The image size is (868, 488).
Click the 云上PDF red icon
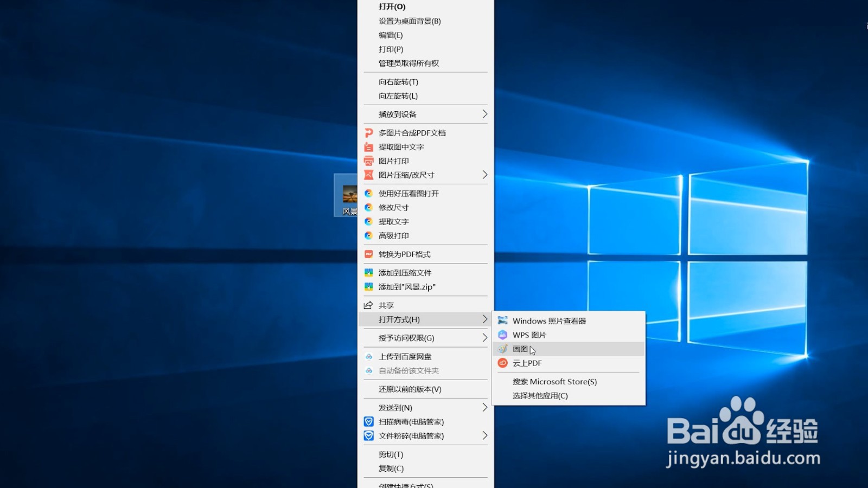click(x=503, y=363)
